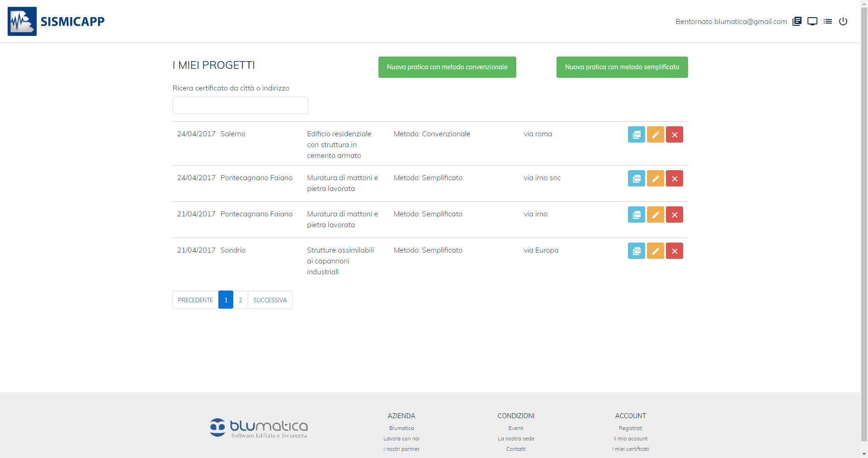Edit the 21/04/2017 Pontecagnano via irno project
Screen dimensions: 868x458
pos(655,215)
